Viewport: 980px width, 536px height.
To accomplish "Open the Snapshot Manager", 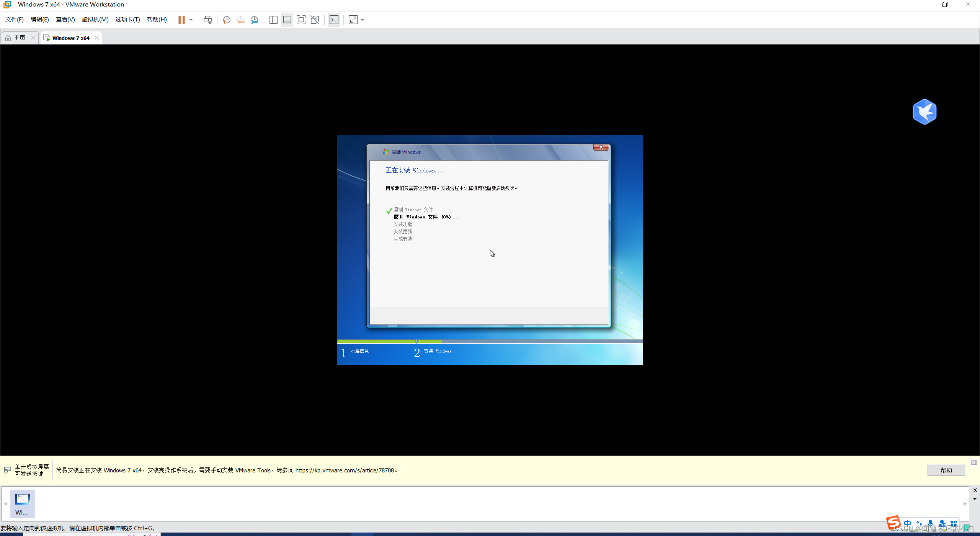I will pyautogui.click(x=255, y=20).
